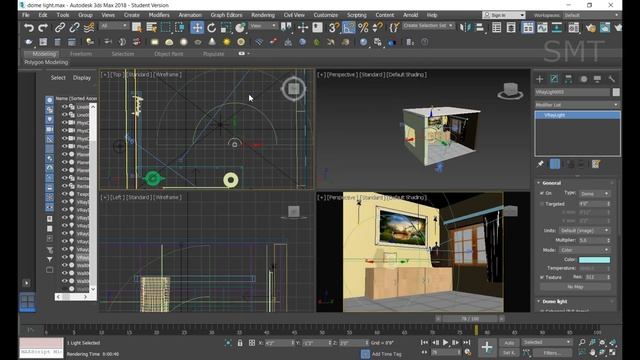Click Add Time Tag in status bar

coord(387,354)
